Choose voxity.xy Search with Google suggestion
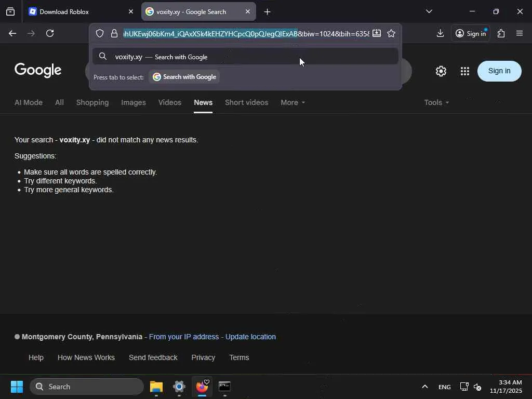The height and width of the screenshot is (399, 532). (x=245, y=57)
